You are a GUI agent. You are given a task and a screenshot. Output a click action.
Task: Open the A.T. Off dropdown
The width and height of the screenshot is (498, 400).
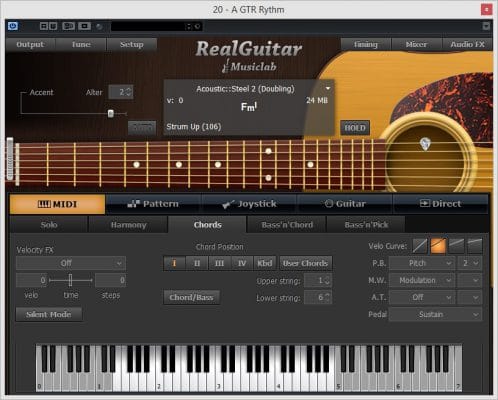click(x=422, y=297)
